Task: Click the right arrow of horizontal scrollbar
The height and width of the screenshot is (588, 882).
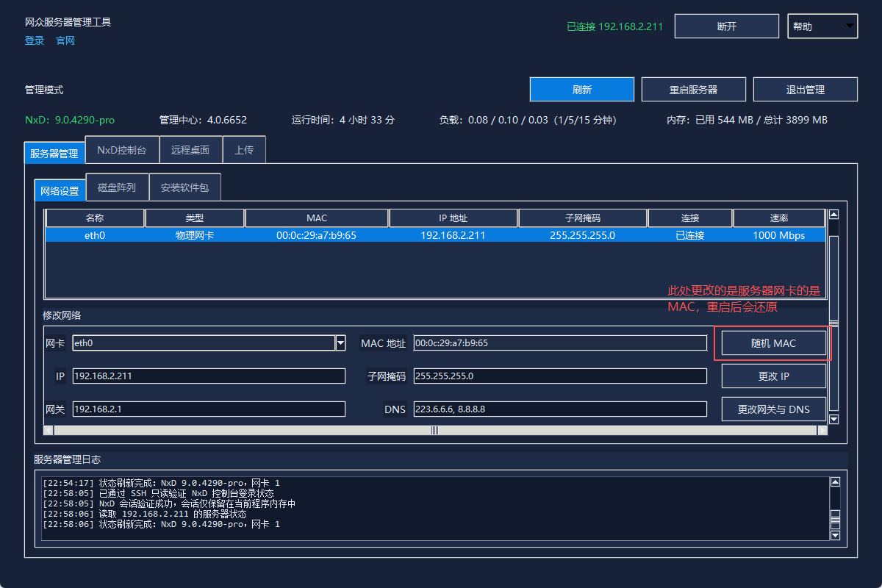Action: pos(822,430)
